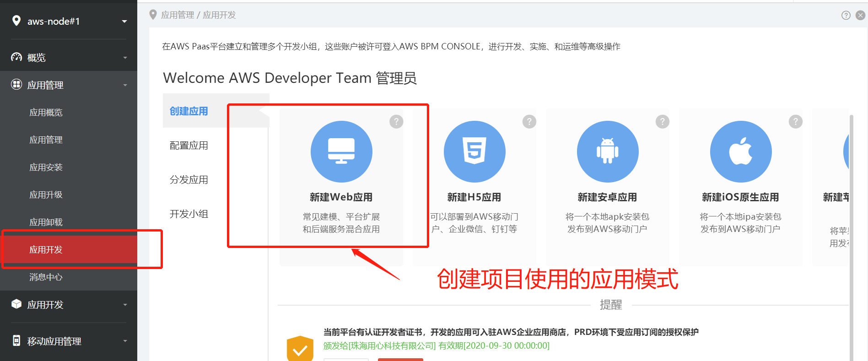
Task: Expand the 概览 sidebar section arrow
Action: tap(125, 58)
